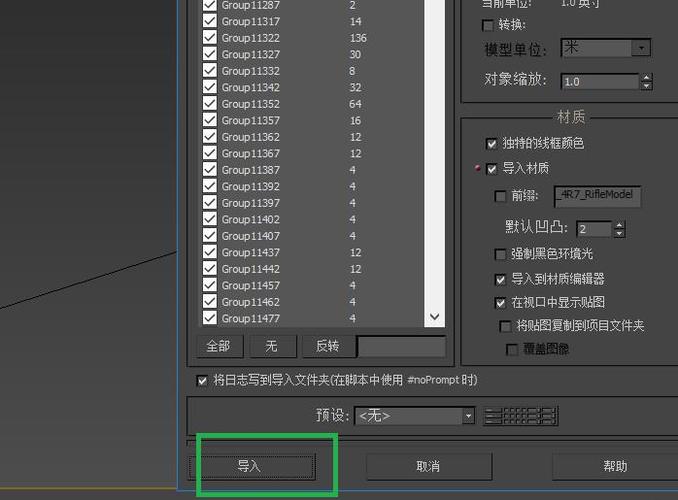Click the 反转 (Invert) button
The height and width of the screenshot is (500, 678).
point(328,346)
